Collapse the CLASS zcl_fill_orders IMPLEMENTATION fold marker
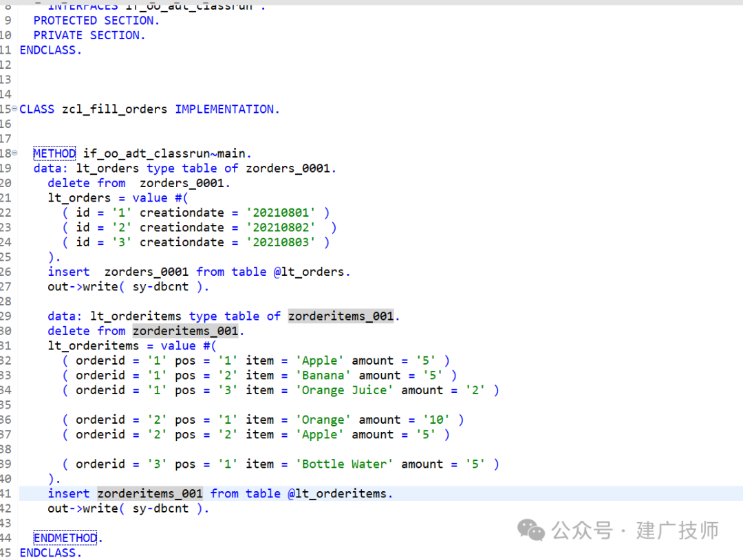 tap(14, 109)
